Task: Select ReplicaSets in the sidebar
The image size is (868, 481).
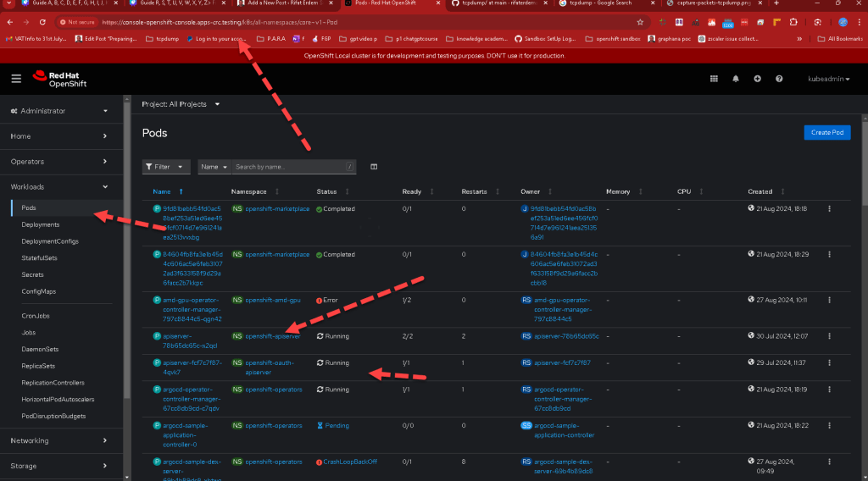Action: (38, 366)
